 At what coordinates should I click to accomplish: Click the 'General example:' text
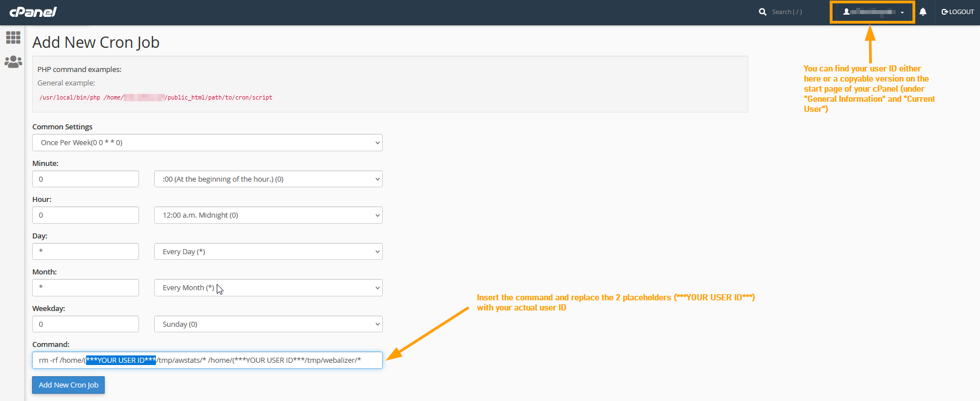(x=66, y=83)
